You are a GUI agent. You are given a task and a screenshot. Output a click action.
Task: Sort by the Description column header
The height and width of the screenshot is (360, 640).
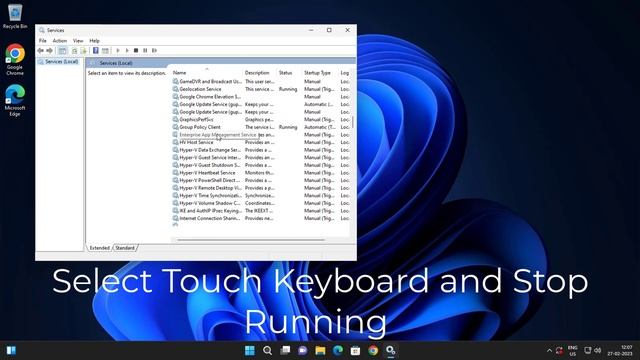point(259,73)
